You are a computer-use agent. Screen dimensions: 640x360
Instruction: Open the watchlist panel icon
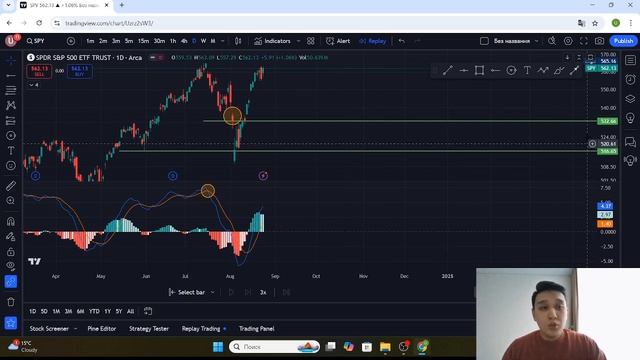coord(630,60)
